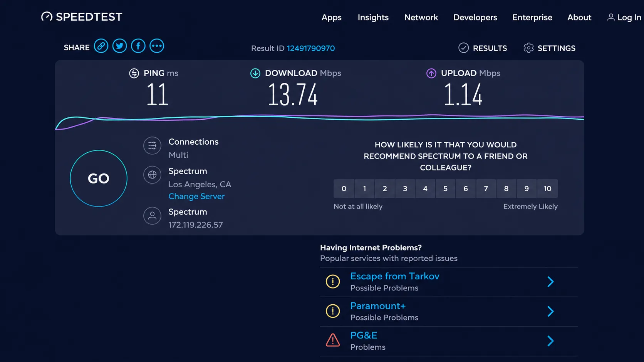The image size is (644, 362).
Task: Click the Not at all likely label
Action: [358, 207]
